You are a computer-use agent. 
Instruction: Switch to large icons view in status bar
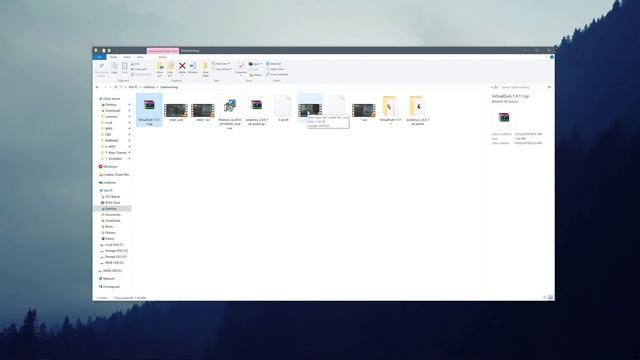[551, 298]
